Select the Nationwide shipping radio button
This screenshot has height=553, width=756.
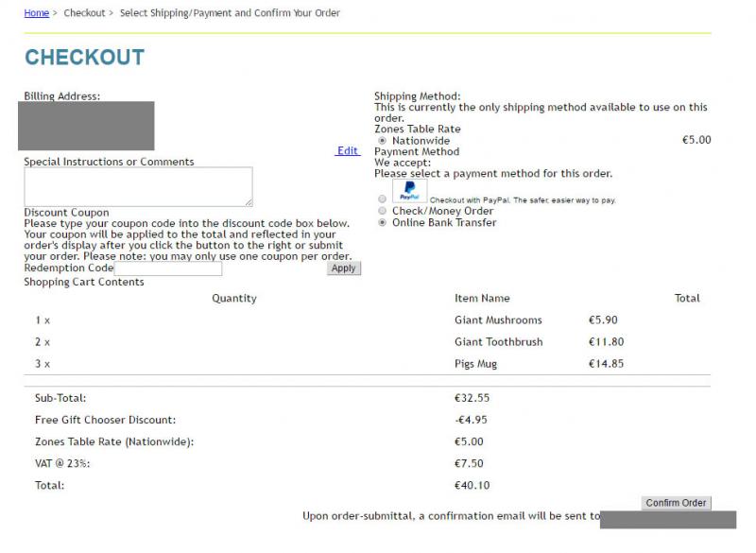(383, 141)
